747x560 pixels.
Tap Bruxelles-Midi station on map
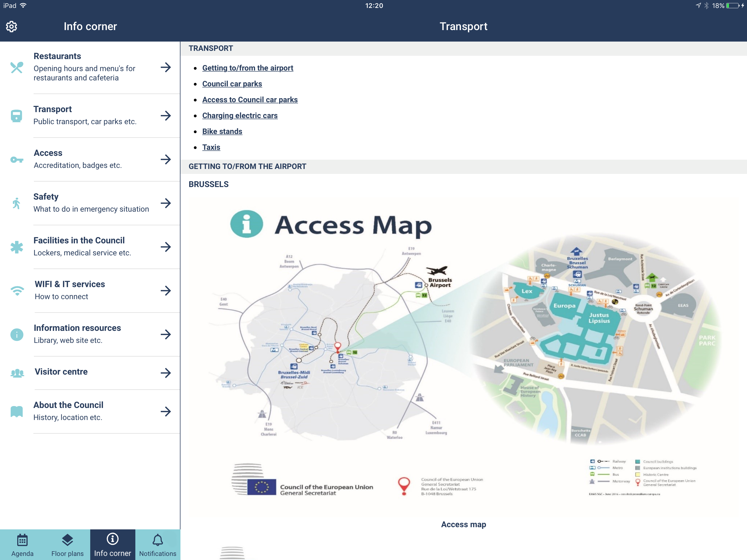294,374
